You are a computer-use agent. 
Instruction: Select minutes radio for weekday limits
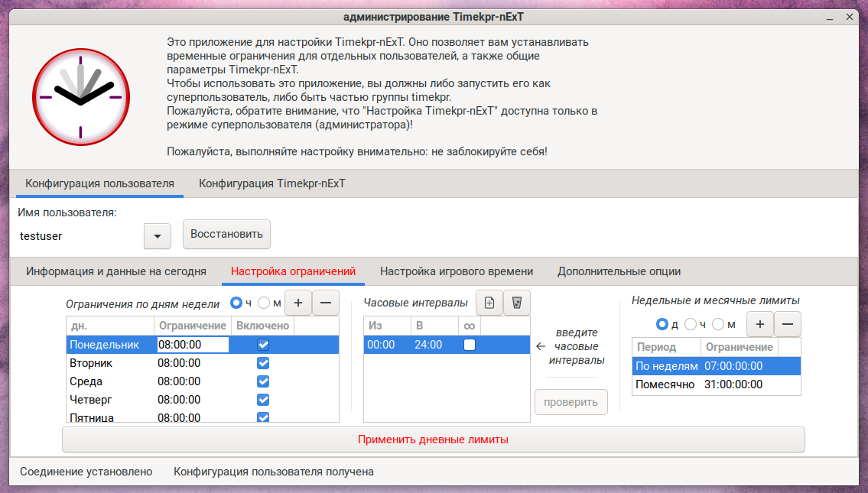click(265, 303)
